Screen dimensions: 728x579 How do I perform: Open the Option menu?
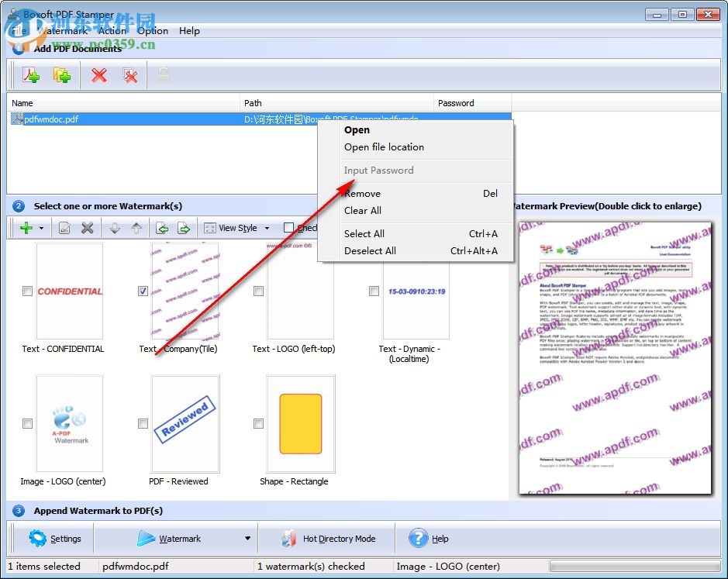153,31
